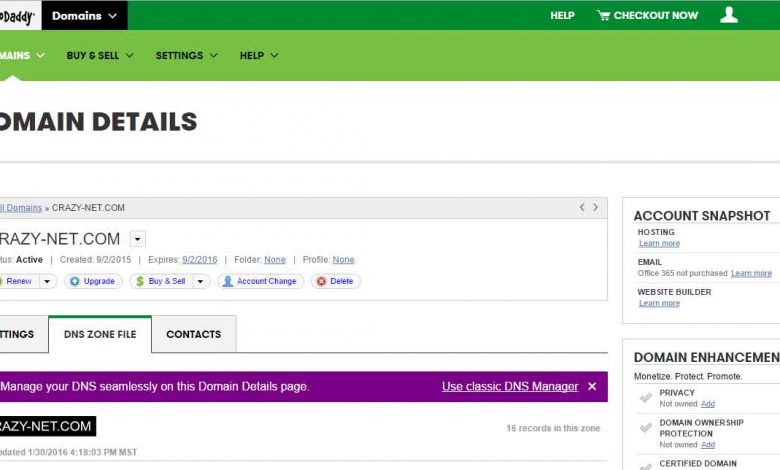Screen dimensions: 780x470
Task: Click the All Domains breadcrumb link
Action: (21, 208)
